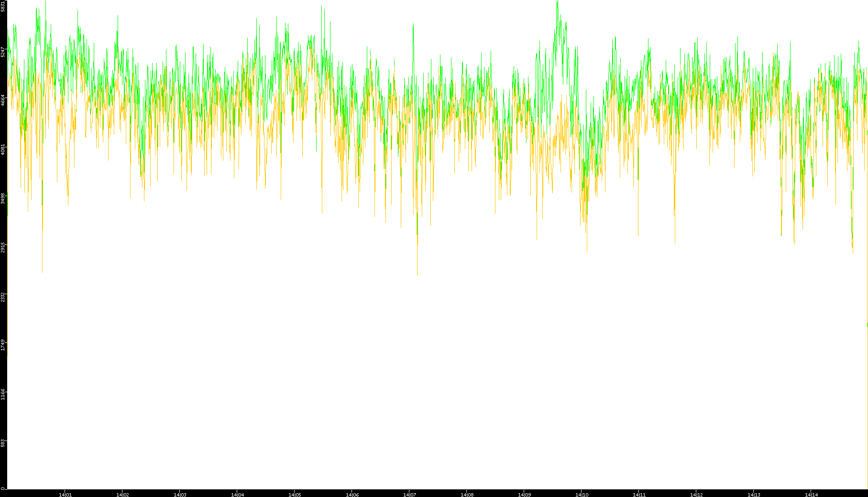This screenshot has height=497, width=868.
Task: Select the 14:05 time axis label
Action: (295, 495)
